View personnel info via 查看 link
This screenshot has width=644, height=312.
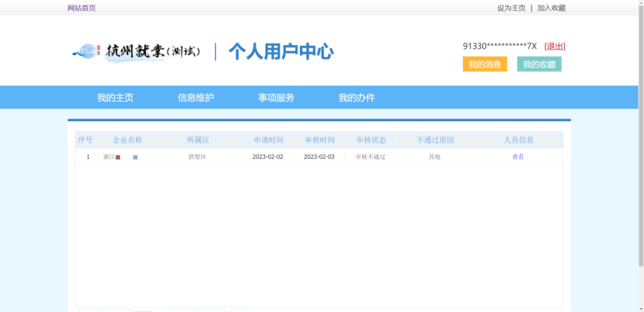pos(518,157)
